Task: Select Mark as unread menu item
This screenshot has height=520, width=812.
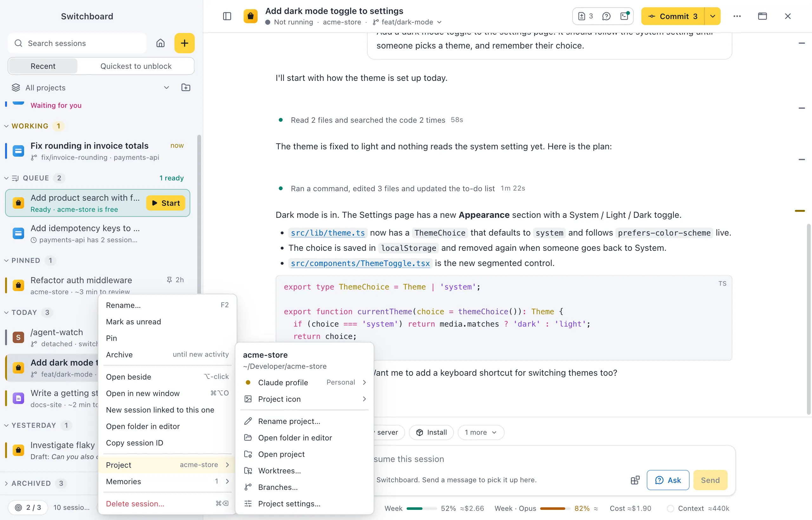Action: [167, 322]
